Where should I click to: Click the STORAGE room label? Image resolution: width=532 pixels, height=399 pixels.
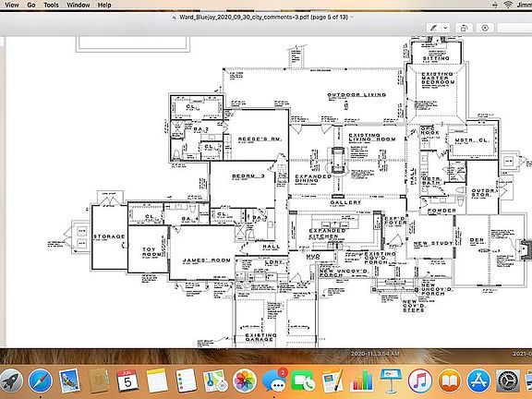tap(109, 236)
